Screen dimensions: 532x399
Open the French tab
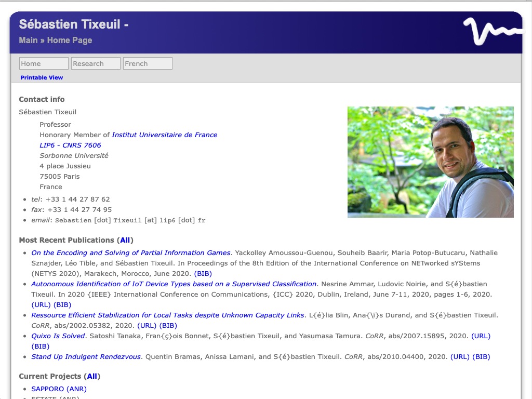coord(147,63)
